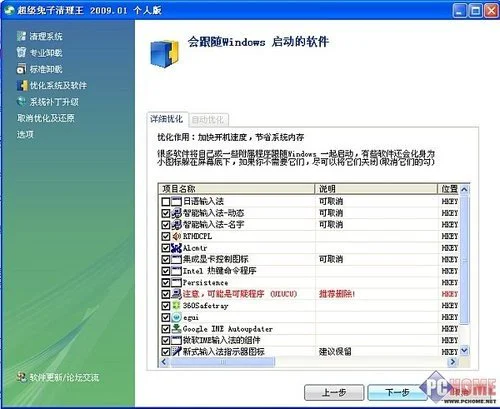The height and width of the screenshot is (409, 500).
Task: Check the 日语输入法 checkbox
Action: pyautogui.click(x=166, y=202)
